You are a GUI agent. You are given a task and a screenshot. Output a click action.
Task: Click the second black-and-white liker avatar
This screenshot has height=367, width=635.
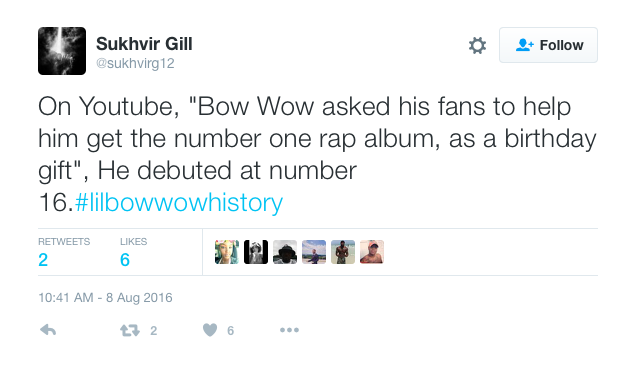(x=256, y=252)
